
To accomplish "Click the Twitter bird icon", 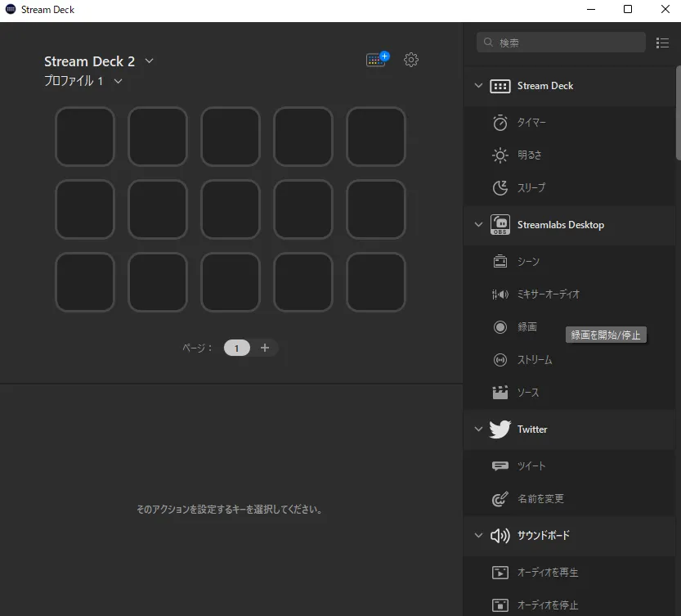I will [x=500, y=429].
